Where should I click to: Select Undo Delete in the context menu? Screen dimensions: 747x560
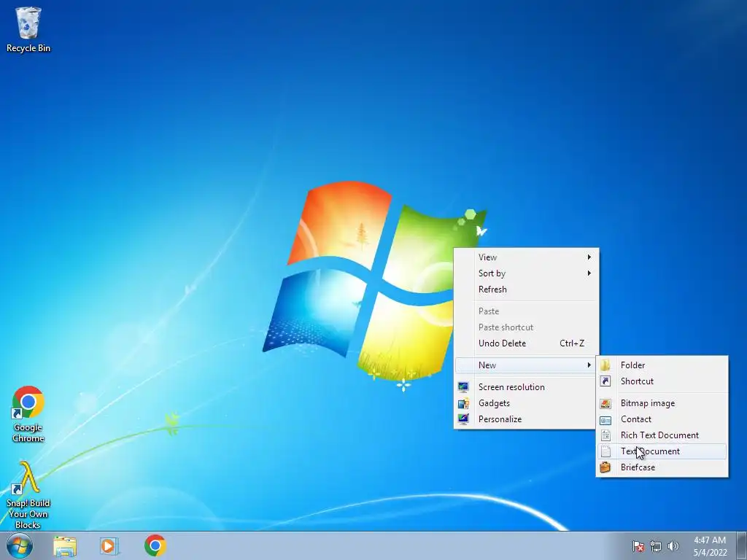click(527, 343)
